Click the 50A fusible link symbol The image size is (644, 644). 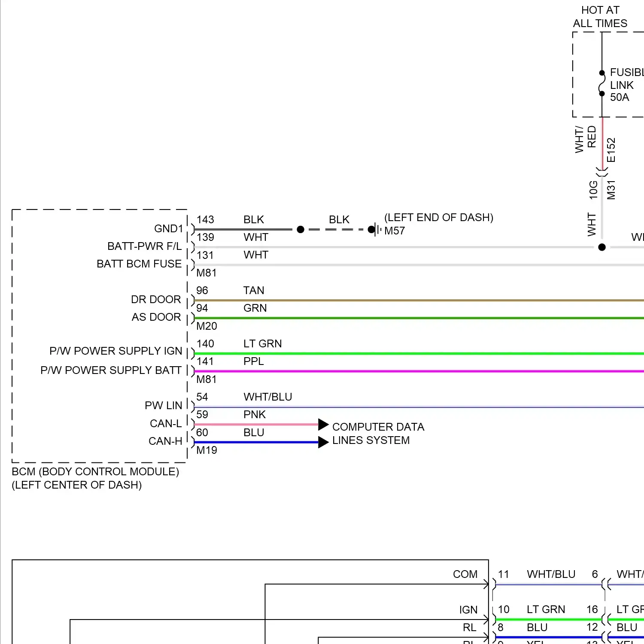(x=602, y=83)
